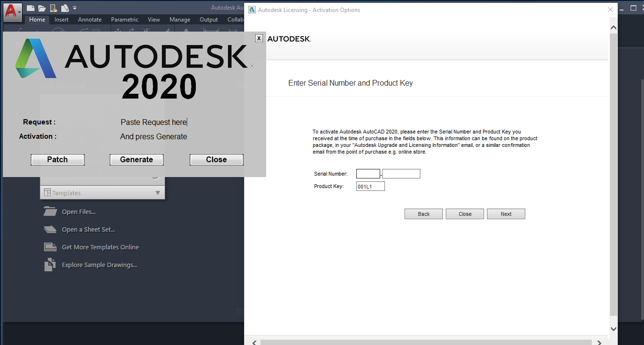Switch to the Home ribbon tab
The width and height of the screenshot is (644, 345).
pos(37,20)
